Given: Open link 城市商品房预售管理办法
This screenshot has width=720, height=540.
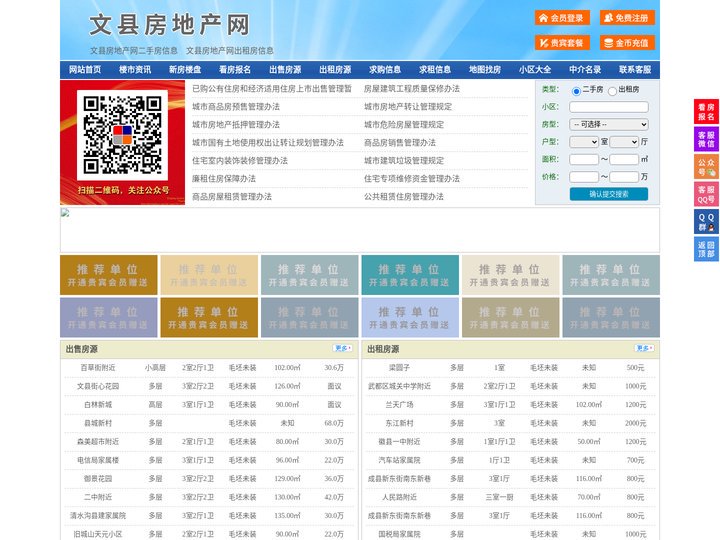Looking at the screenshot, I should [236, 107].
